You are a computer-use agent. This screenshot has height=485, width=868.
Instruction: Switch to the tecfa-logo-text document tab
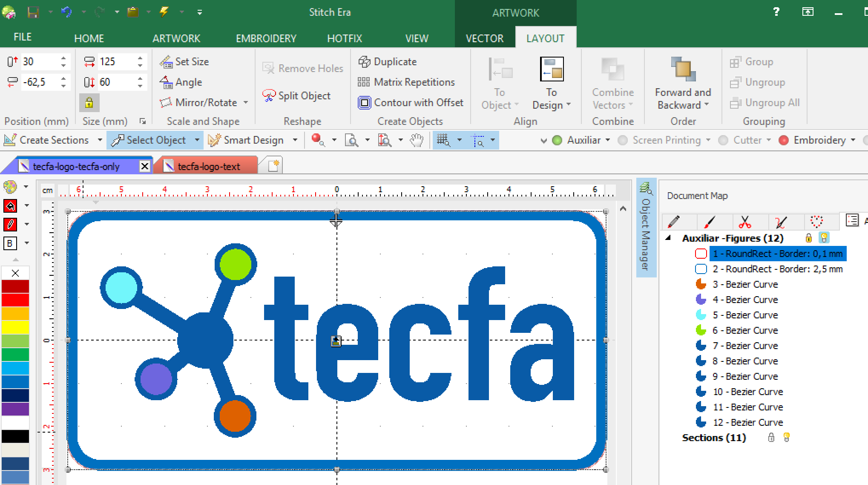pos(209,167)
